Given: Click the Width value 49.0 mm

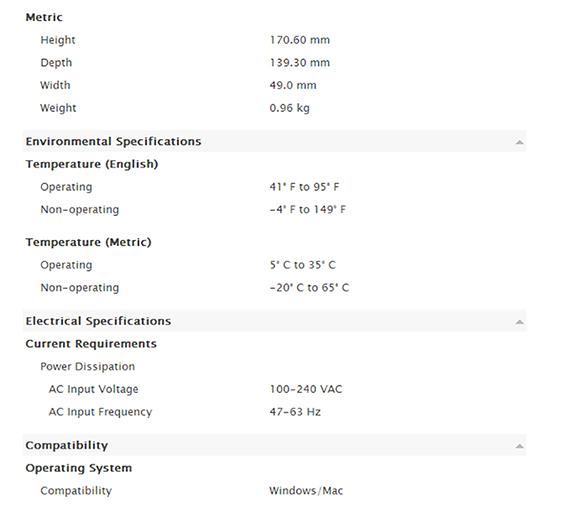Looking at the screenshot, I should pos(293,85).
